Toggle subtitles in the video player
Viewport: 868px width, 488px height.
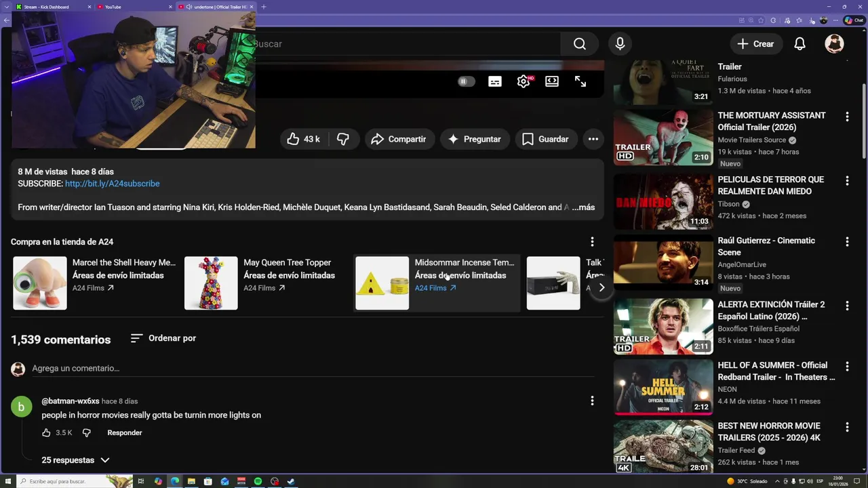click(495, 81)
